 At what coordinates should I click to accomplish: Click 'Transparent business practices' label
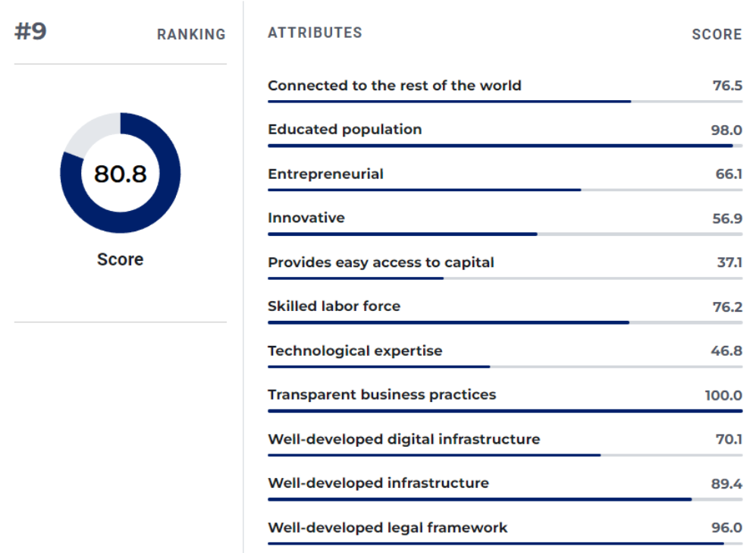coord(381,394)
